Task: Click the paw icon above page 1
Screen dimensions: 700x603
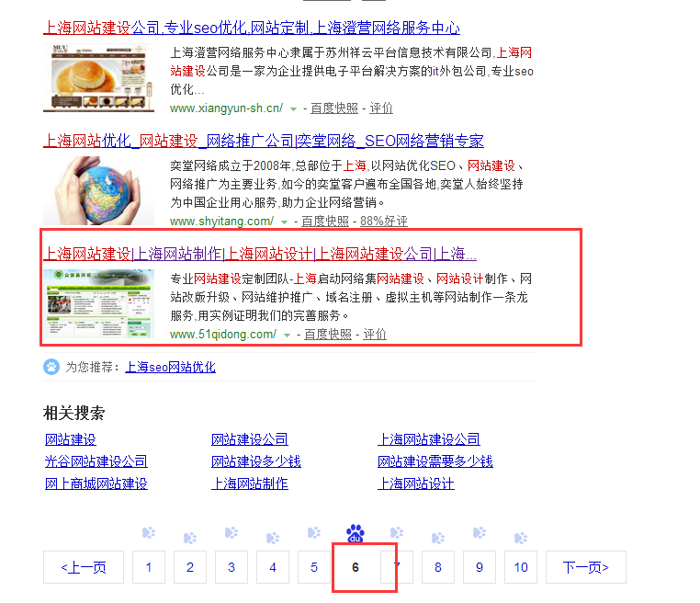Action: 149,532
